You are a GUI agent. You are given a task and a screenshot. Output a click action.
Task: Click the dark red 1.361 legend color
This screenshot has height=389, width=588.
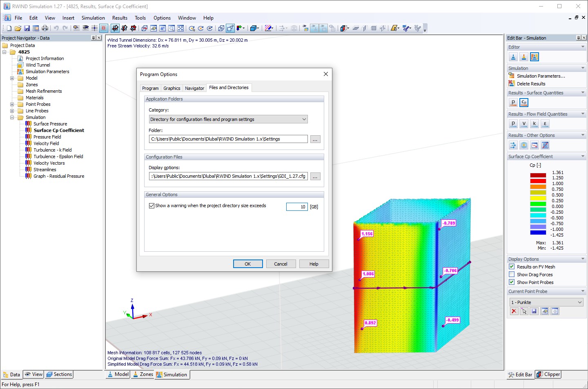538,175
